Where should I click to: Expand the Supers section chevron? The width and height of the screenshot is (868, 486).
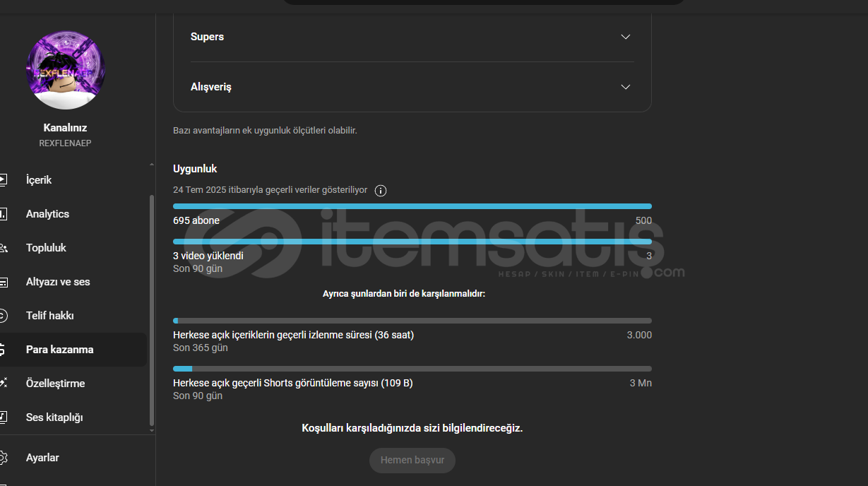point(625,37)
